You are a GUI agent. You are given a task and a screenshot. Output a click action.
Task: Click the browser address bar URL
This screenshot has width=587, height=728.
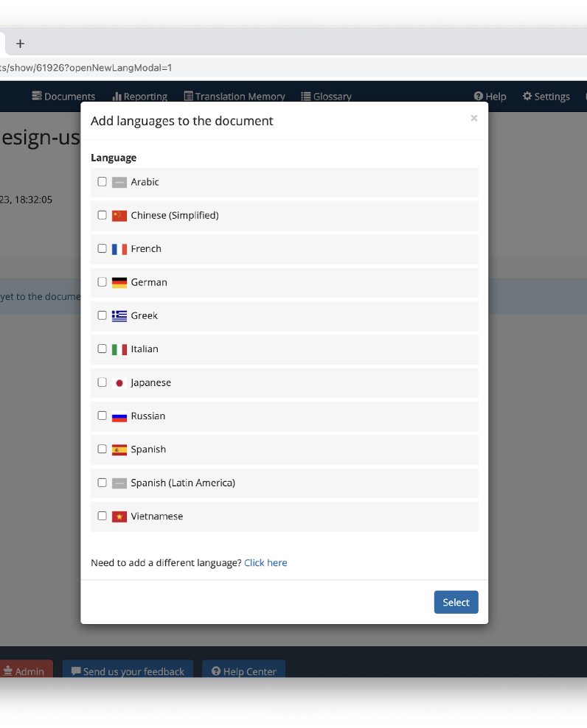point(86,68)
